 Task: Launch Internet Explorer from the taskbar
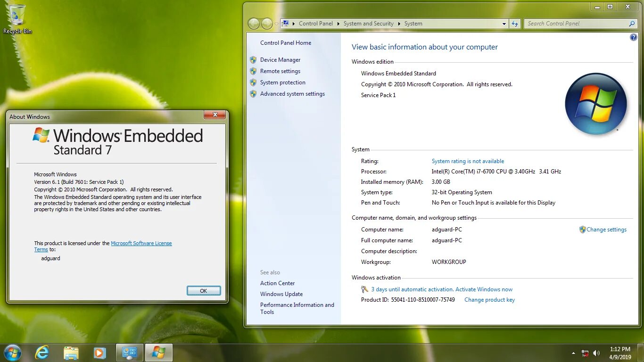click(x=42, y=353)
